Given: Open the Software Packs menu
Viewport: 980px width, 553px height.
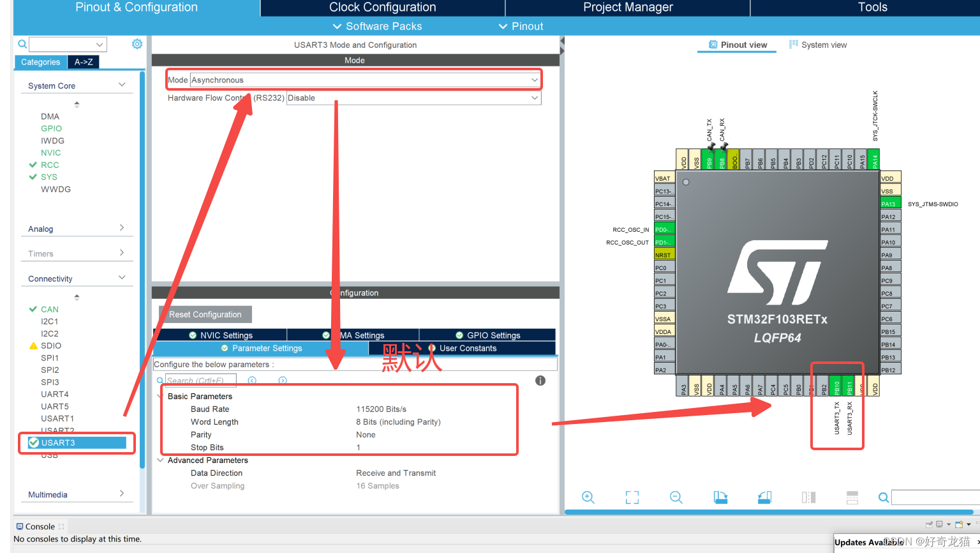Looking at the screenshot, I should [x=377, y=26].
